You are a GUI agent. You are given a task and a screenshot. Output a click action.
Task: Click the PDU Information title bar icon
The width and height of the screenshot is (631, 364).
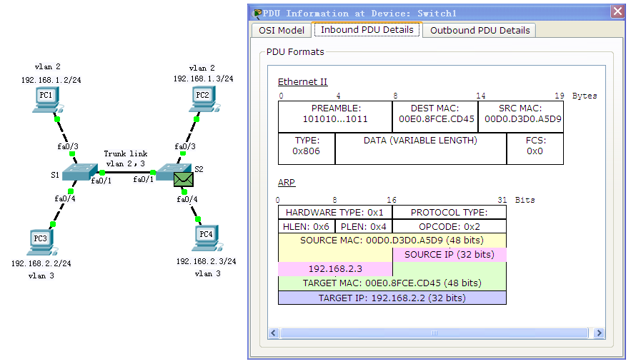257,14
